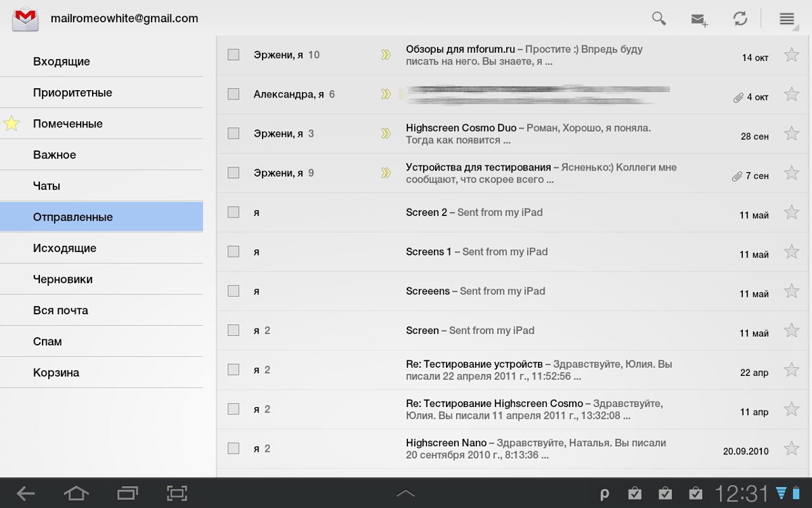
Task: Compose a new email message
Action: (x=699, y=20)
